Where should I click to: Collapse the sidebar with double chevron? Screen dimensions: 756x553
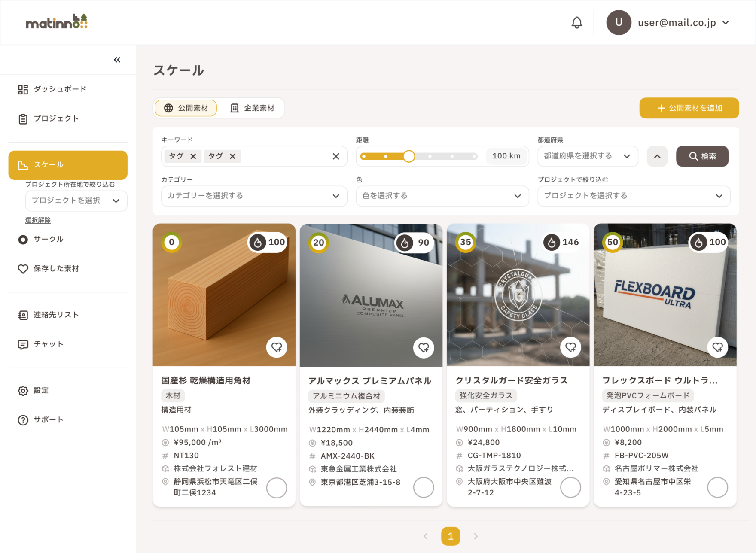117,60
